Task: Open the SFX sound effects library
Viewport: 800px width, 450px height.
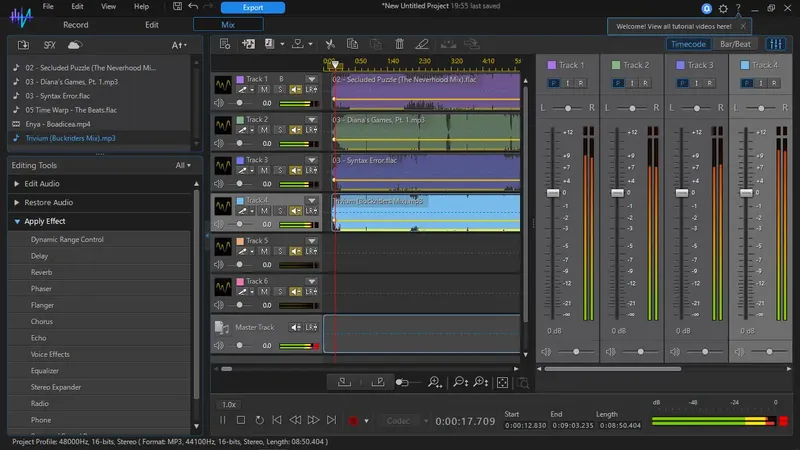Action: 49,45
